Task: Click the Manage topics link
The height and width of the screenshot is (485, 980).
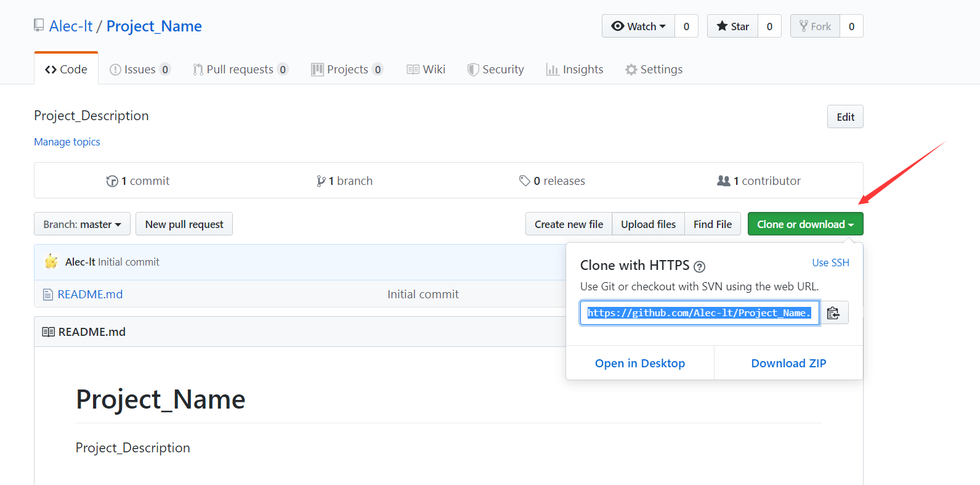Action: [67, 142]
